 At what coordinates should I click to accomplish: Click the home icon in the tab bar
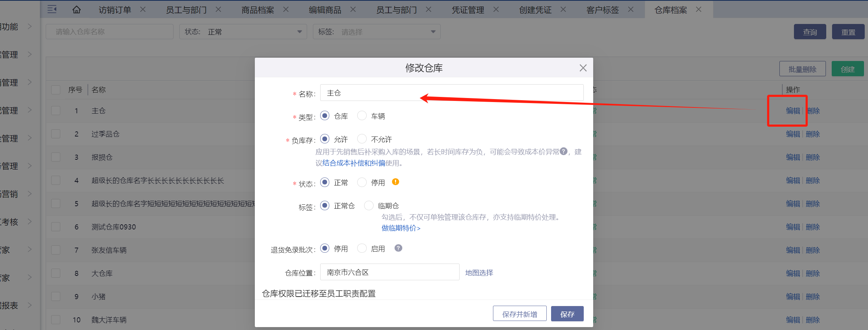tap(77, 10)
